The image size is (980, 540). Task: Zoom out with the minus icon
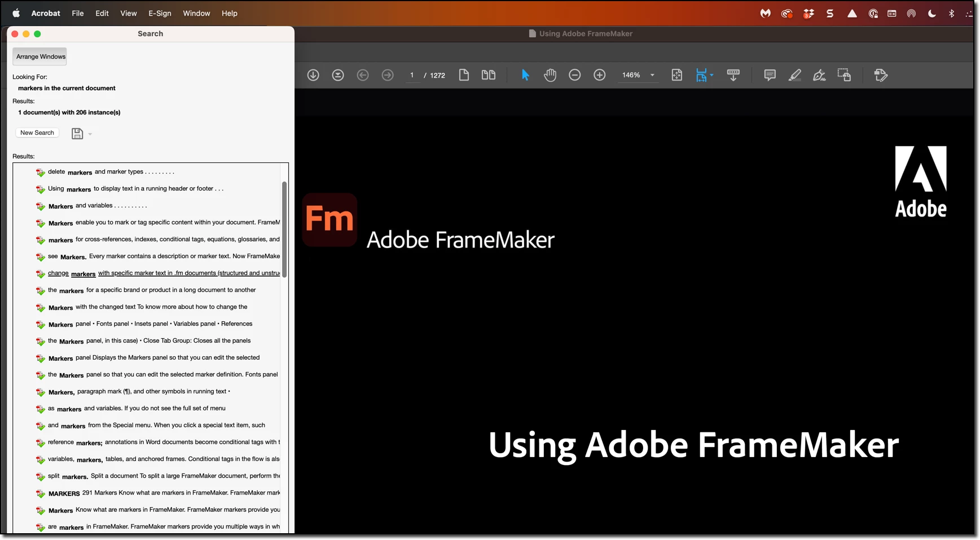pos(575,75)
